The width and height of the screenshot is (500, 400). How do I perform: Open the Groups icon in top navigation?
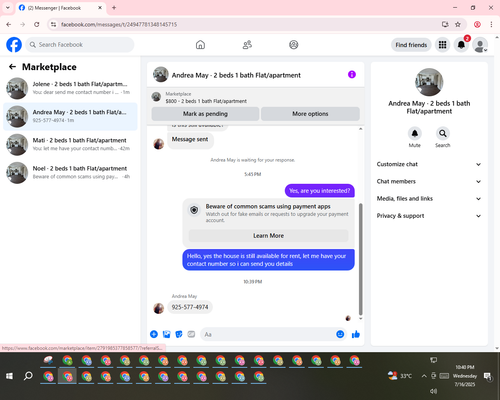pos(294,45)
